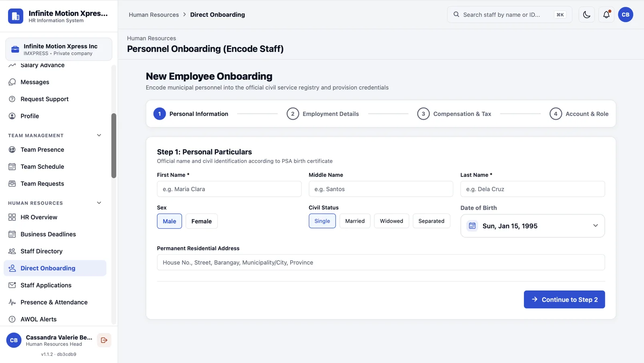The height and width of the screenshot is (363, 644).
Task: Click the Business Deadlines calendar icon
Action: click(x=12, y=234)
